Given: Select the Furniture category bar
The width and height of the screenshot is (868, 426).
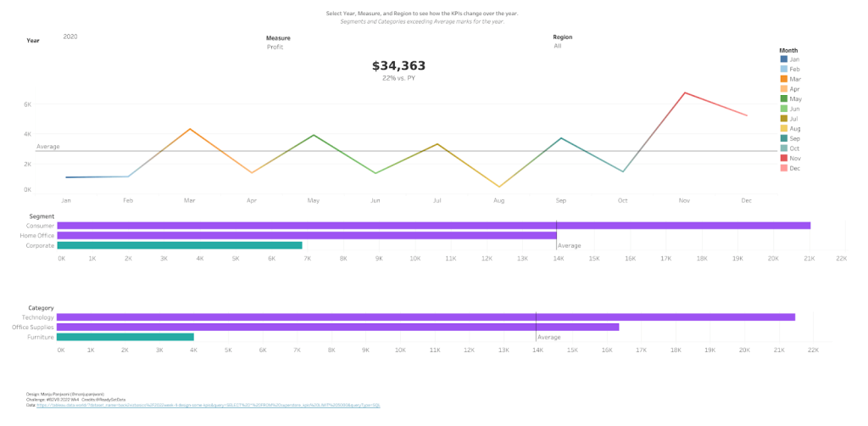Looking at the screenshot, I should 125,337.
